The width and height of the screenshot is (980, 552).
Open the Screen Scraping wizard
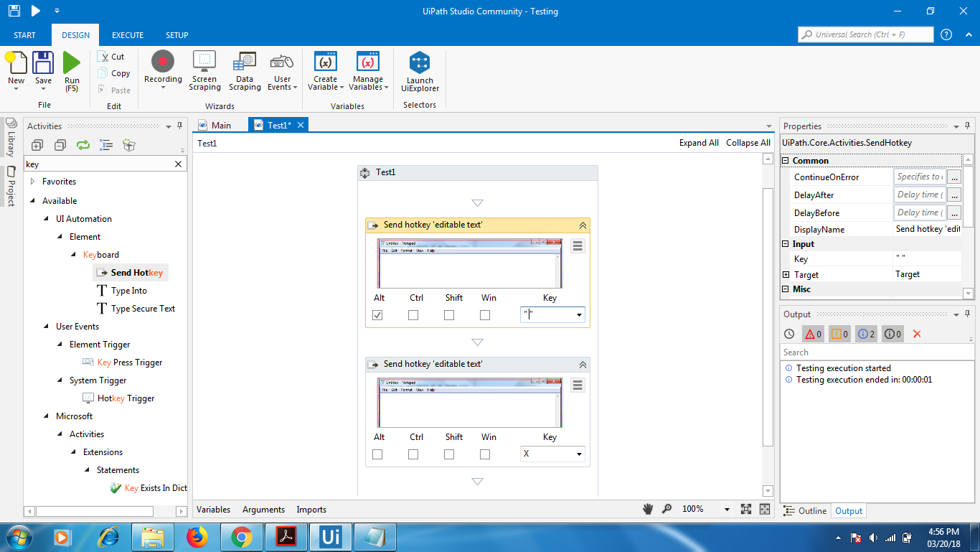(x=204, y=70)
